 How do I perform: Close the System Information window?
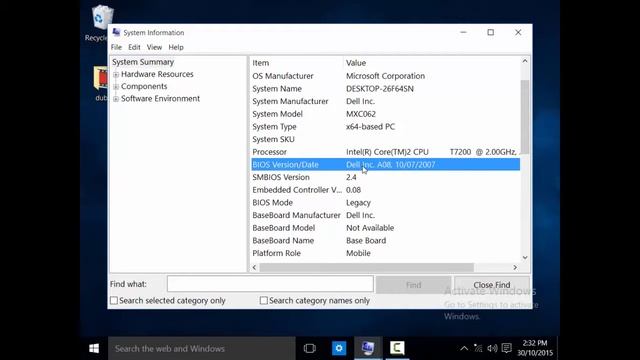coord(518,32)
